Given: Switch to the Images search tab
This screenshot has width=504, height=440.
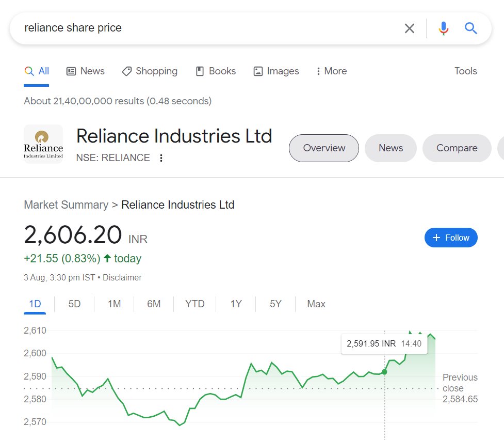Looking at the screenshot, I should (277, 71).
